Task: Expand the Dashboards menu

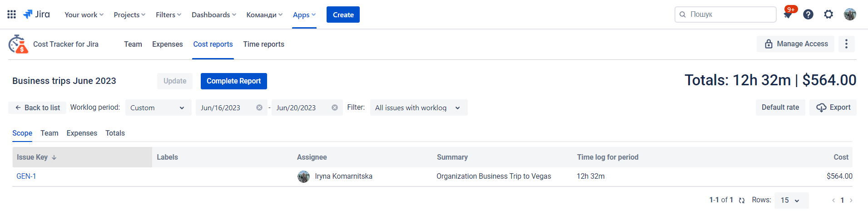Action: point(214,15)
